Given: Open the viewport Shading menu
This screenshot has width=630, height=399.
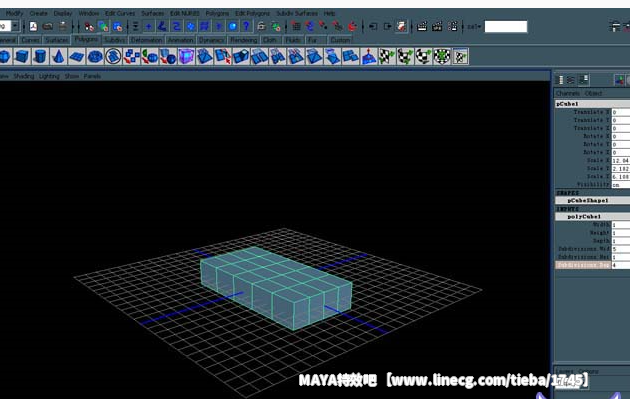Looking at the screenshot, I should coord(24,76).
